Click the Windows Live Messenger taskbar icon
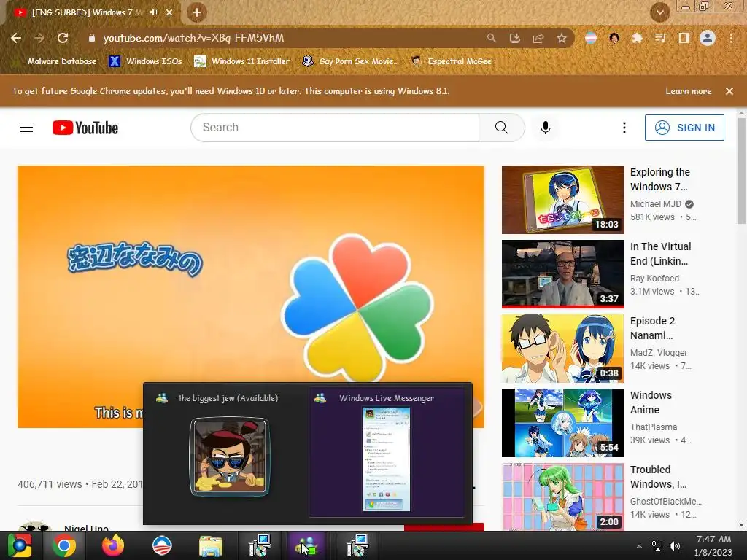The width and height of the screenshot is (747, 560). coord(306,545)
